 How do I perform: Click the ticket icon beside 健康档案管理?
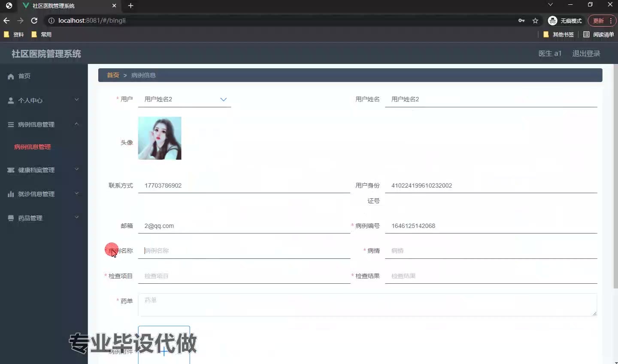pos(11,170)
